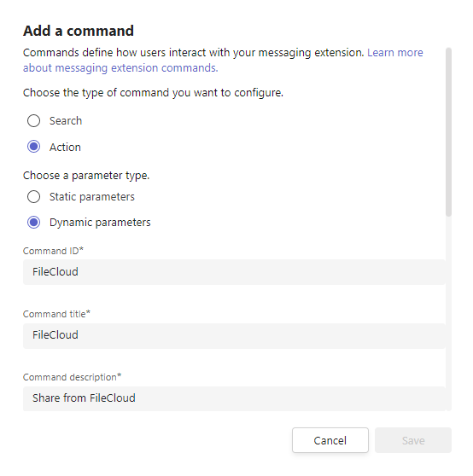
Task: Click the dialog's vertical scrollbar thumb
Action: (449, 132)
